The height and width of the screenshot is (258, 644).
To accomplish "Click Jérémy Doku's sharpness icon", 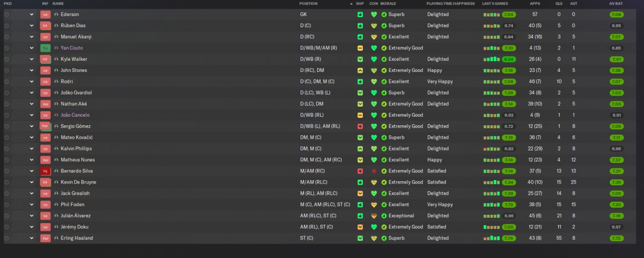I will pyautogui.click(x=360, y=227).
